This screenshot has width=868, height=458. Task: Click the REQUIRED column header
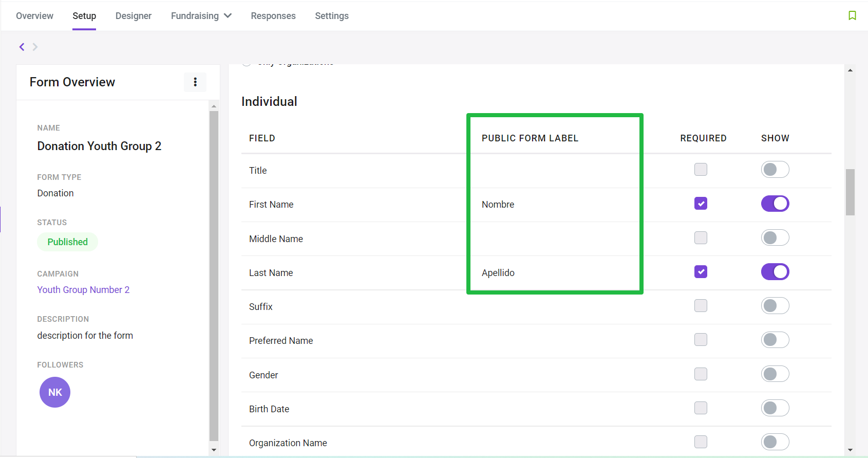pos(703,138)
